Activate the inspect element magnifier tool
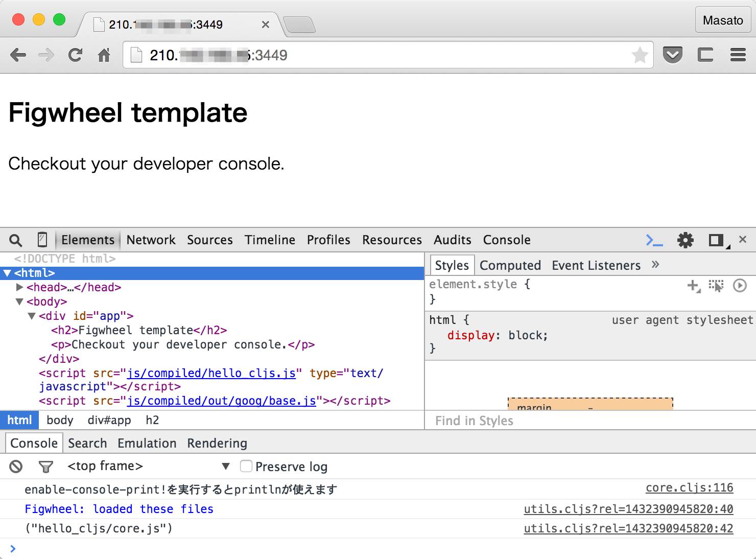Image resolution: width=756 pixels, height=559 pixels. 15,240
